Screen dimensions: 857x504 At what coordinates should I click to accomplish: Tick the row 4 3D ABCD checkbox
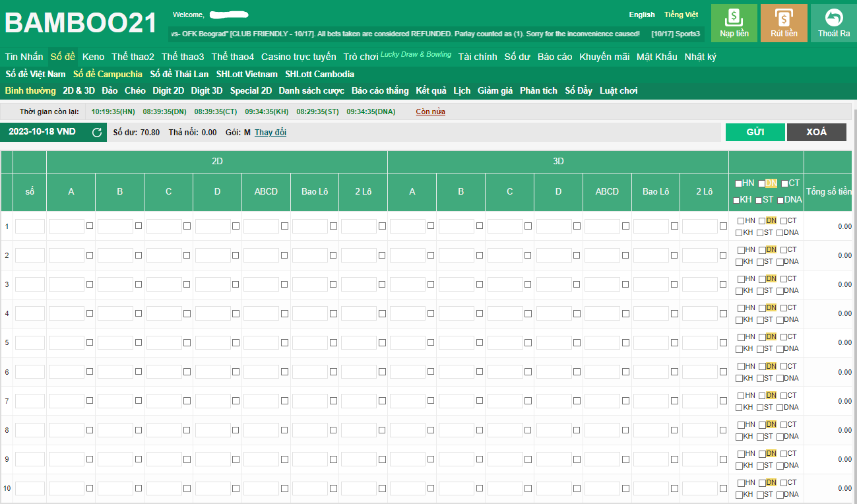625,313
